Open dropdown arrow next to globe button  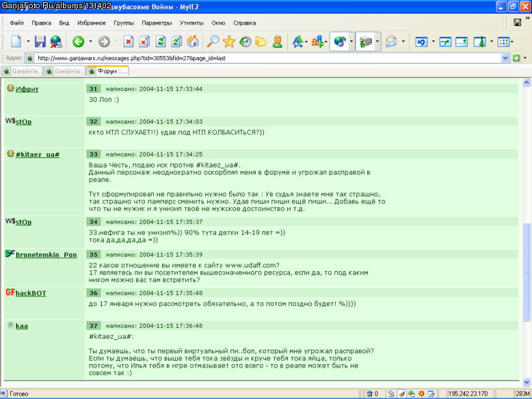click(351, 42)
